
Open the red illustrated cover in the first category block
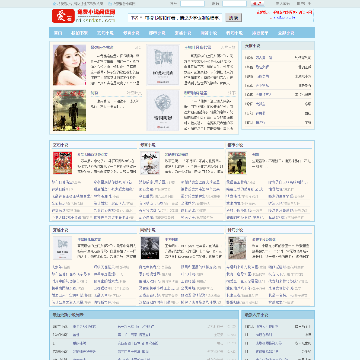click(62, 163)
